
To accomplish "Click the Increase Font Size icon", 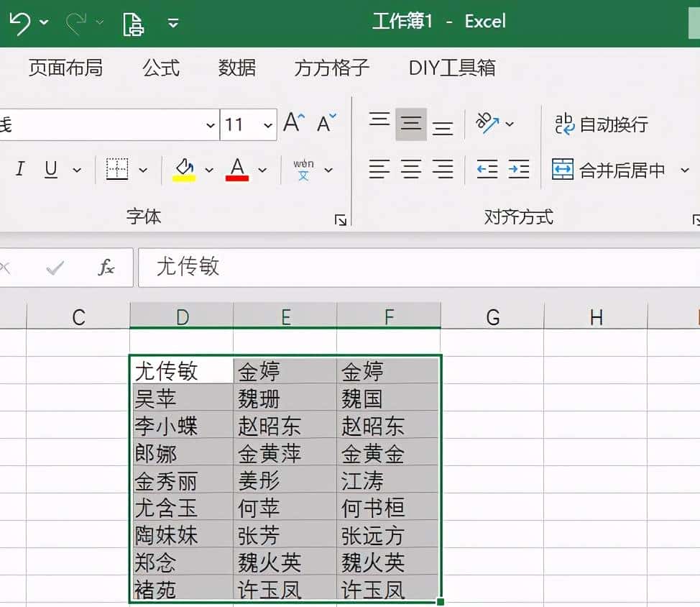I will point(292,122).
